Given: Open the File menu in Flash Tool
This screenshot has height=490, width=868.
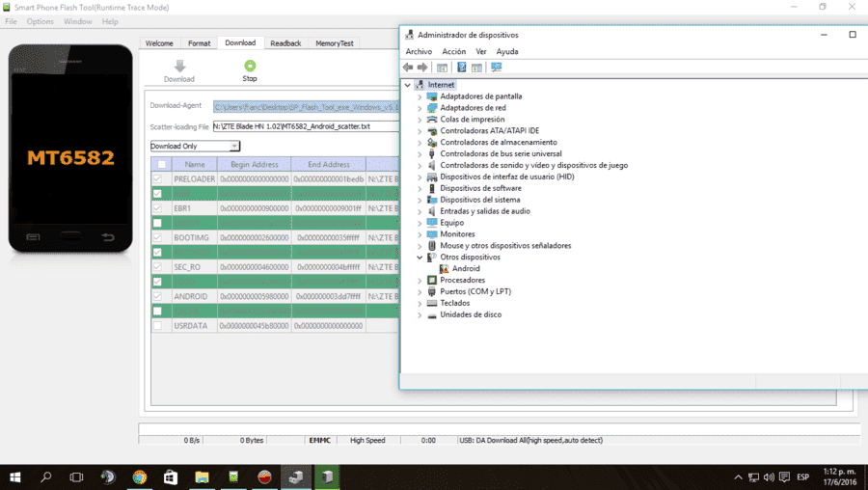Looking at the screenshot, I should [11, 21].
